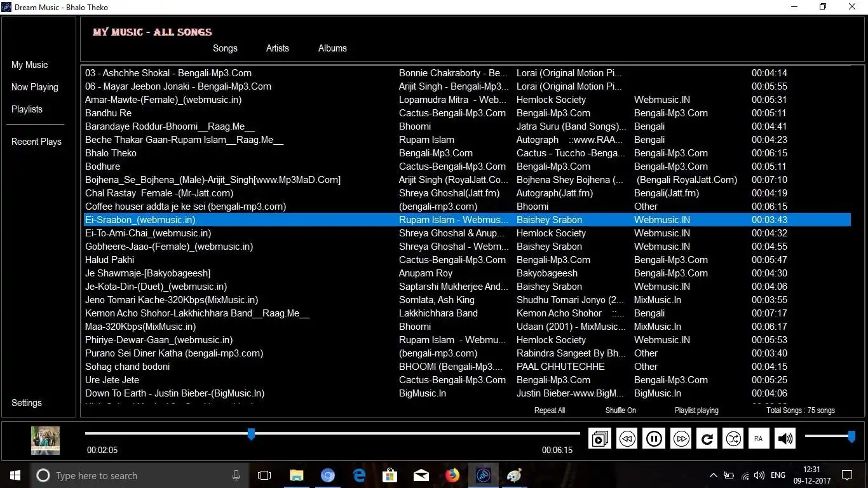Toggle the RA repeat-all button

[x=759, y=438]
